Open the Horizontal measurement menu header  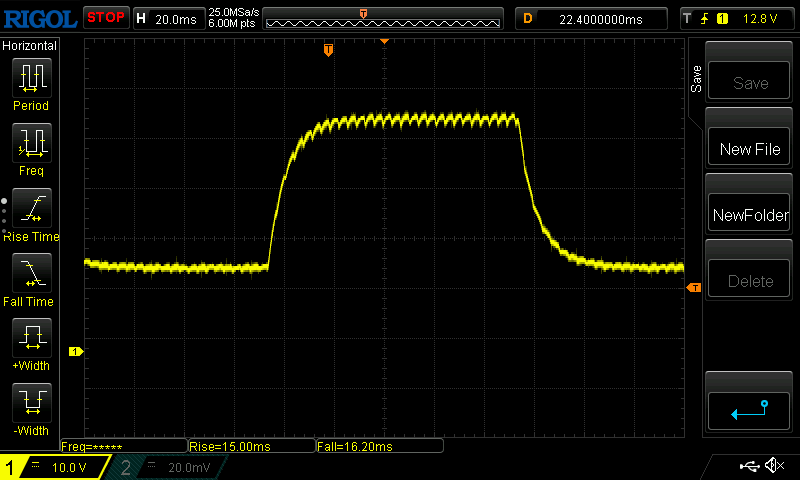(x=30, y=46)
